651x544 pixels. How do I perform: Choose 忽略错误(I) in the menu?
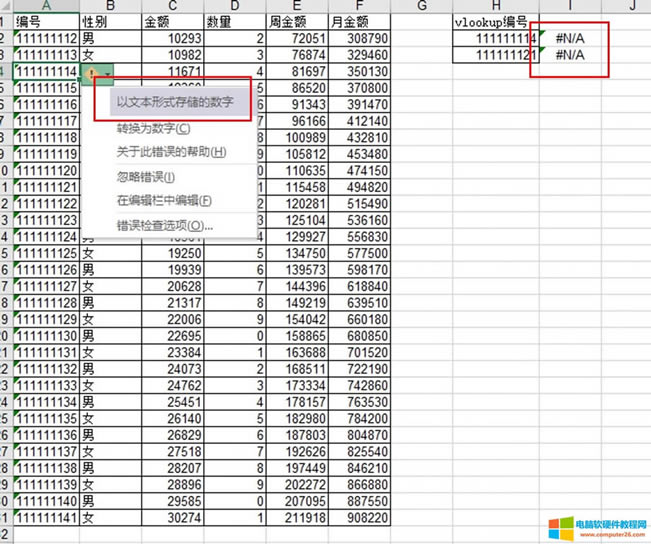coord(146,177)
